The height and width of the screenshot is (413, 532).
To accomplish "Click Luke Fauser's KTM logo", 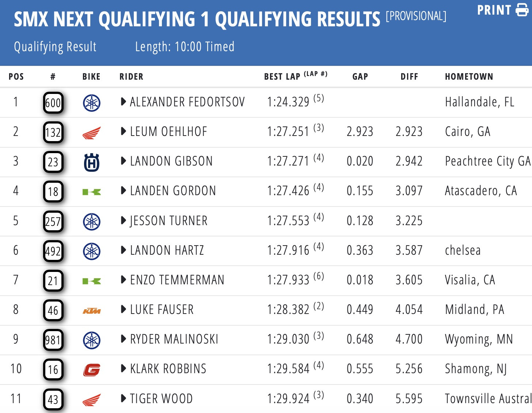I will coord(92,311).
